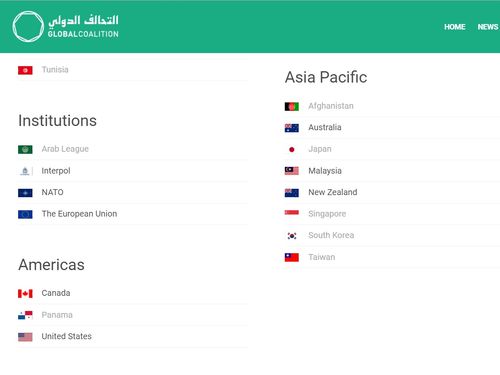Viewport: 500px width, 375px height.
Task: Click the GLOBALCOALITION logo text
Action: (83, 34)
